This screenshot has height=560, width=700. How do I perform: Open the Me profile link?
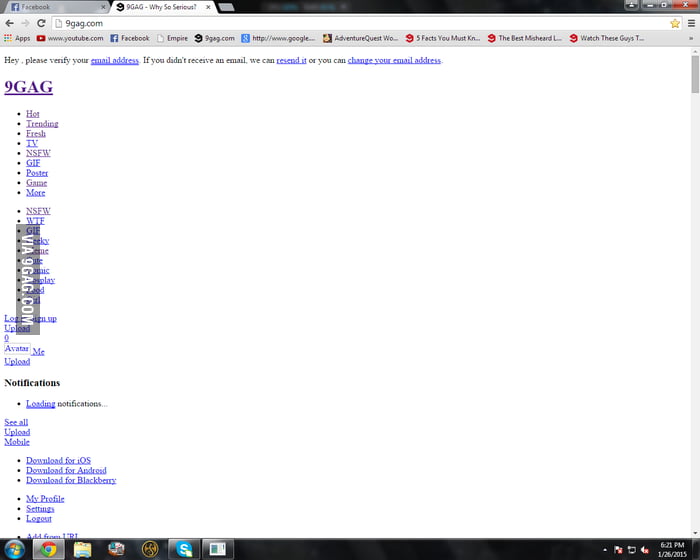point(38,352)
